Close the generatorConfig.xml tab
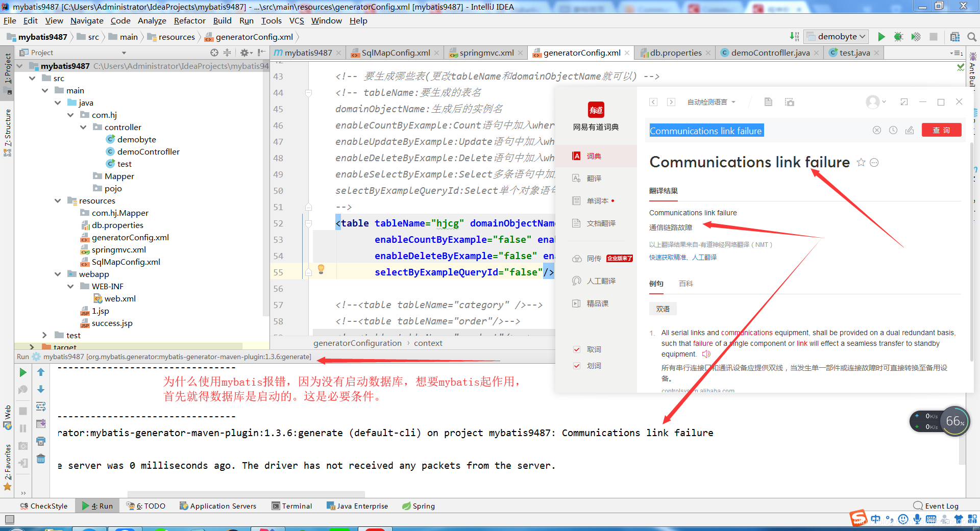The image size is (980, 531). [x=627, y=53]
